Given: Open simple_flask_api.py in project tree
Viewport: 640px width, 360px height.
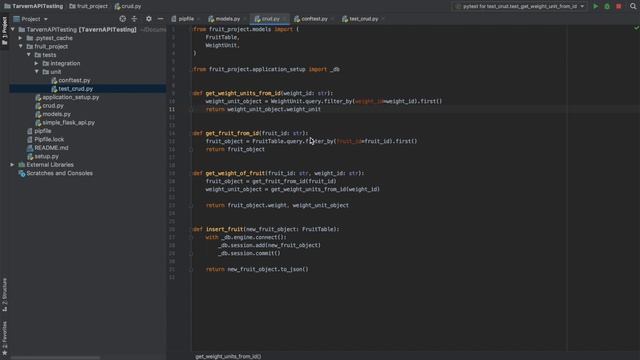Looking at the screenshot, I should (68, 122).
